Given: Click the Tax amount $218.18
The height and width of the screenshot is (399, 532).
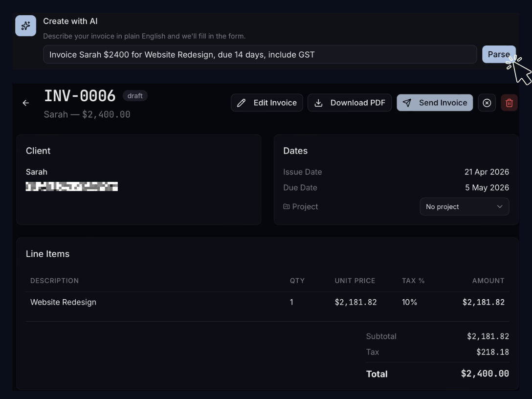Looking at the screenshot, I should pyautogui.click(x=493, y=352).
